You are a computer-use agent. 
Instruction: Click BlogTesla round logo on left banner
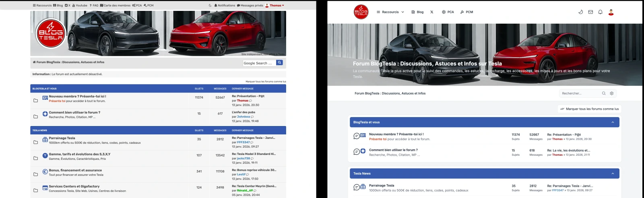tap(51, 33)
